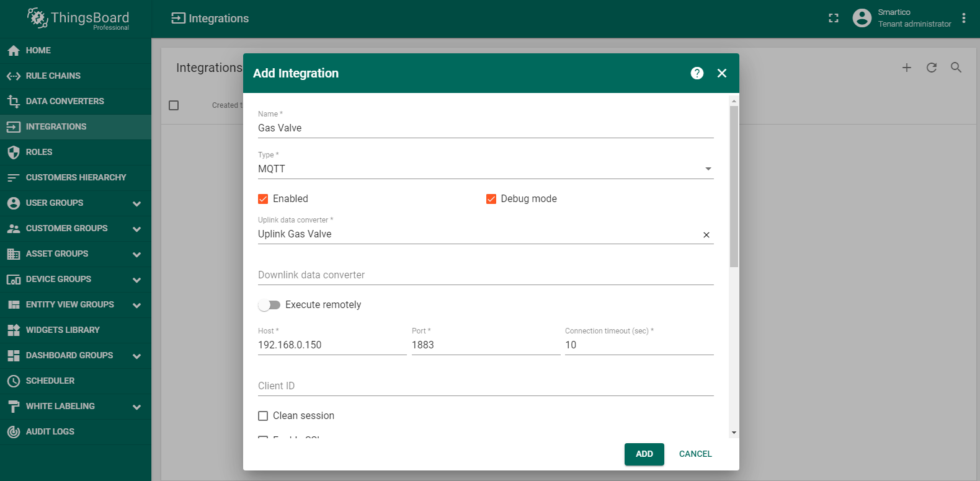The image size is (980, 481).
Task: Go to Data Converters page
Action: tap(65, 101)
